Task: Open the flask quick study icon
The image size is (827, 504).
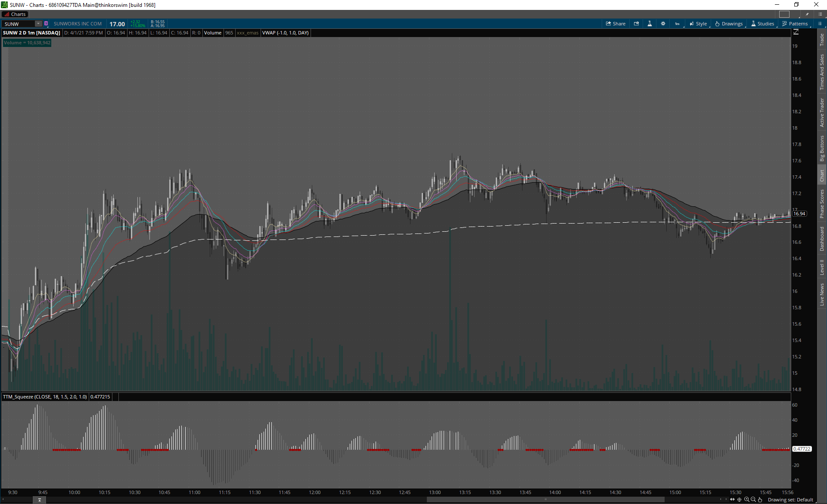Action: click(650, 24)
